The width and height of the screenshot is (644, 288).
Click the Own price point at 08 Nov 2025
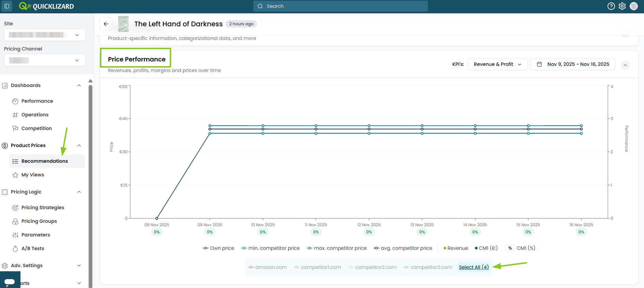157,218
